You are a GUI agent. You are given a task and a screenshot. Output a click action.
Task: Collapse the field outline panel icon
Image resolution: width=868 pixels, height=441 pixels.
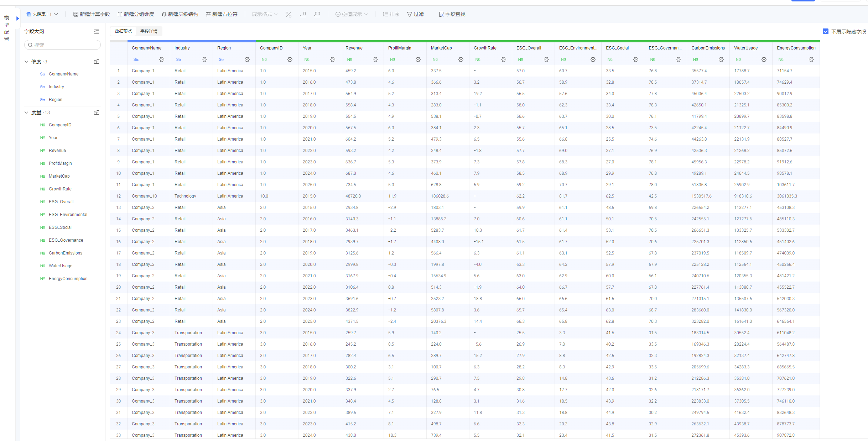tap(97, 31)
